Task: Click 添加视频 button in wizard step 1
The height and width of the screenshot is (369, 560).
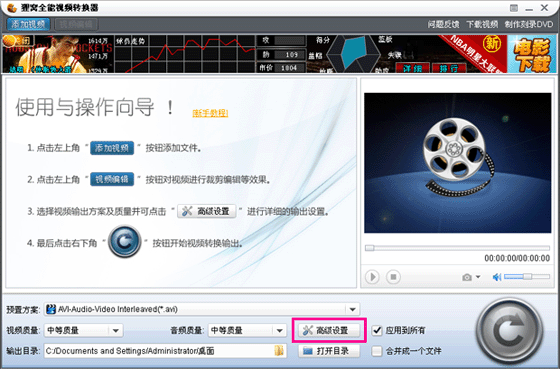Action: (112, 148)
